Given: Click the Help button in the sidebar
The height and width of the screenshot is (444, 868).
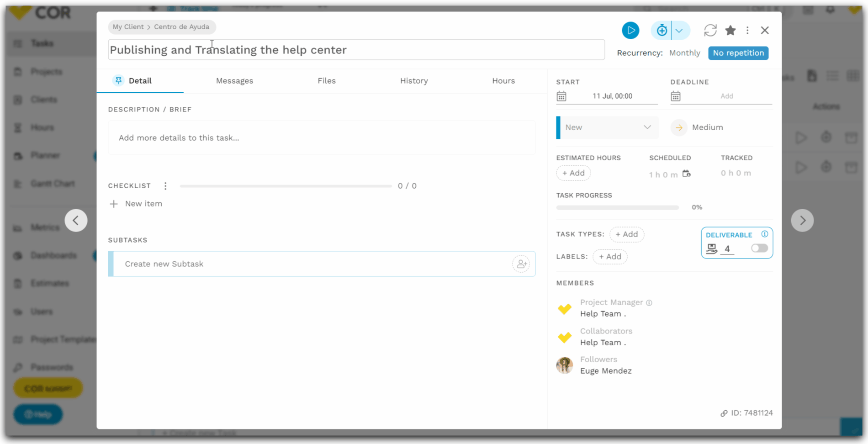Looking at the screenshot, I should coord(38,414).
